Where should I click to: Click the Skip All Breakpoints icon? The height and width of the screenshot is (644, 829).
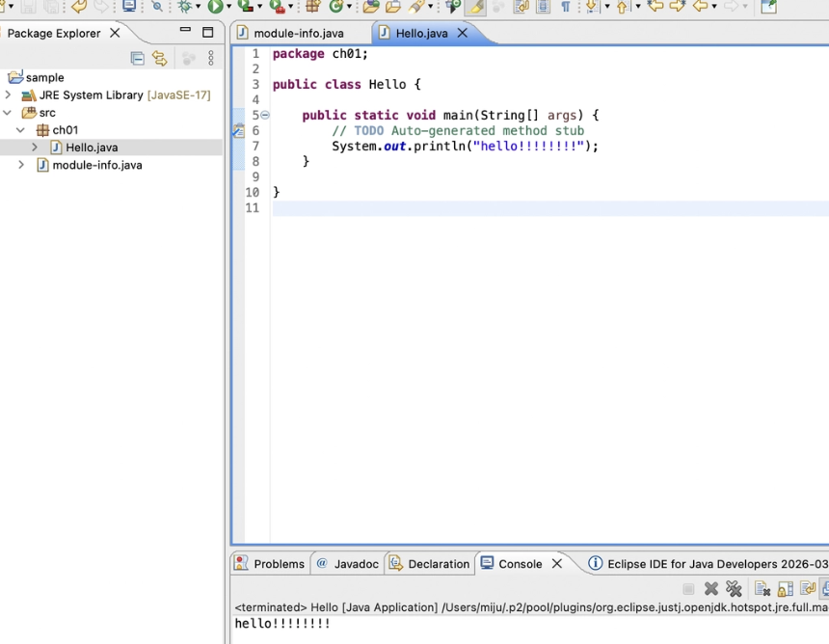tap(157, 7)
